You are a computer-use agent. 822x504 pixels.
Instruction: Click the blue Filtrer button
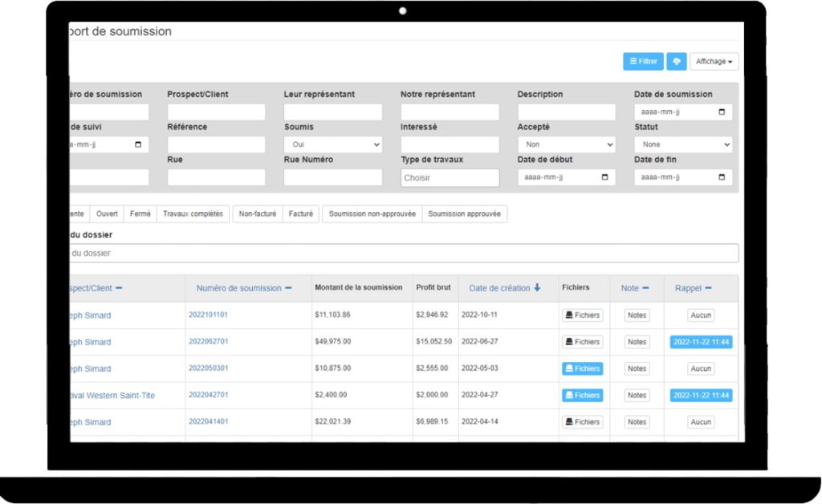(x=643, y=62)
